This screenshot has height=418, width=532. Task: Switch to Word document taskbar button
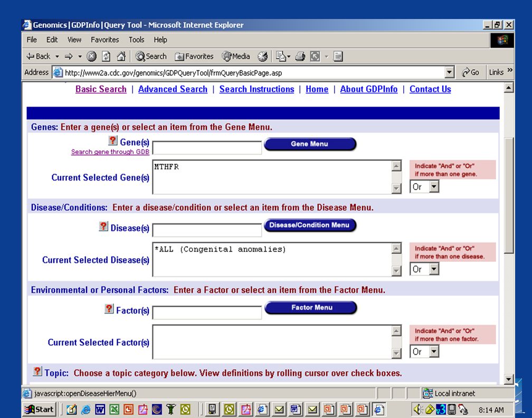click(295, 410)
